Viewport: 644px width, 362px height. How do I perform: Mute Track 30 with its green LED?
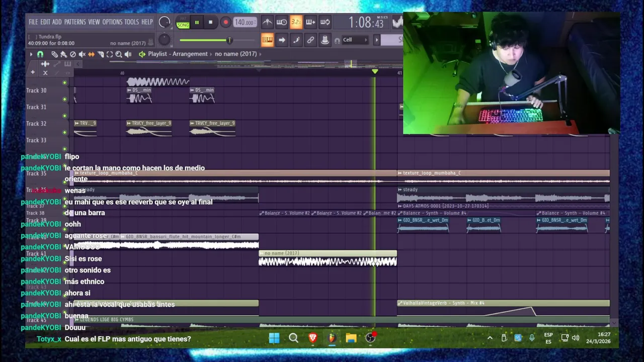[64, 99]
